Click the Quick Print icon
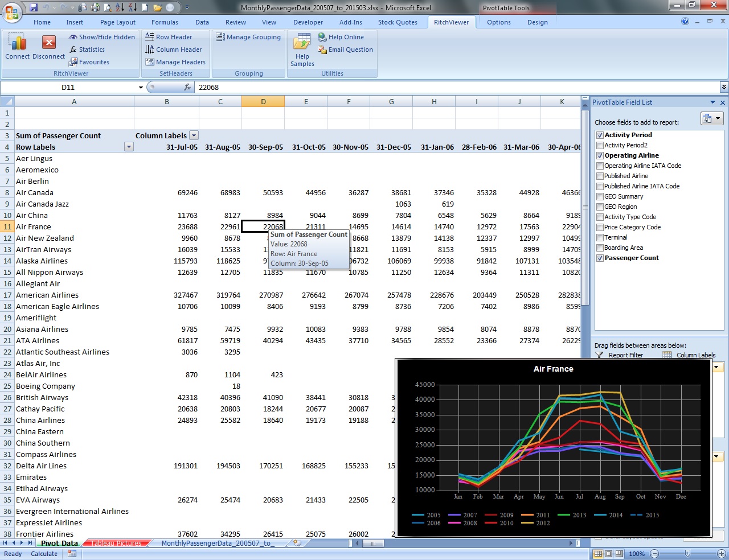 click(x=95, y=7)
